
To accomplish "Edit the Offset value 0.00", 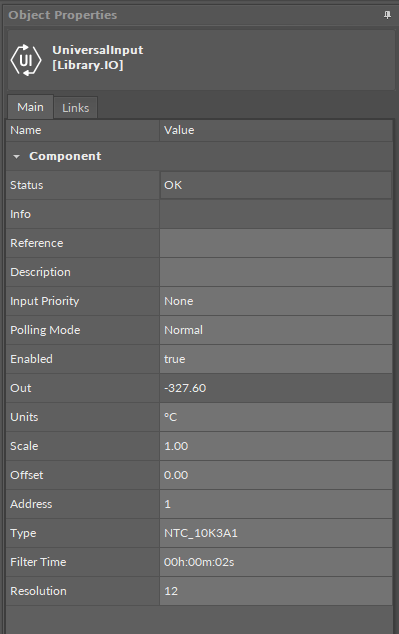I will [x=276, y=475].
